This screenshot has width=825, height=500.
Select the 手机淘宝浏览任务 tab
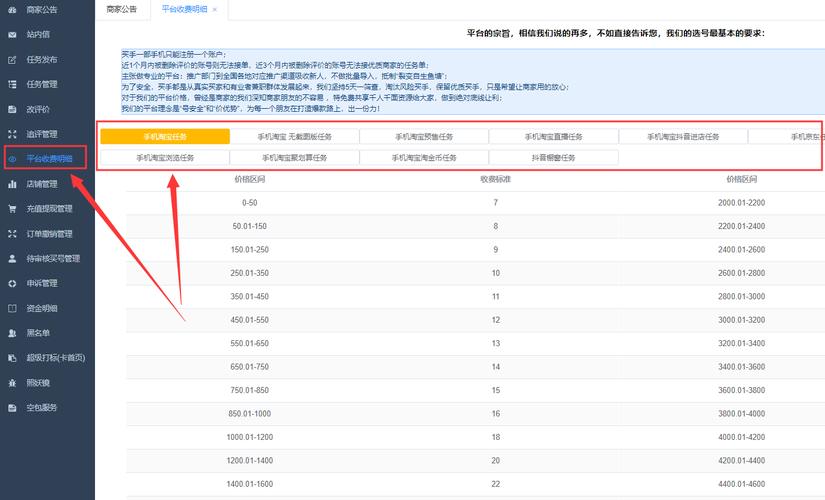(165, 157)
